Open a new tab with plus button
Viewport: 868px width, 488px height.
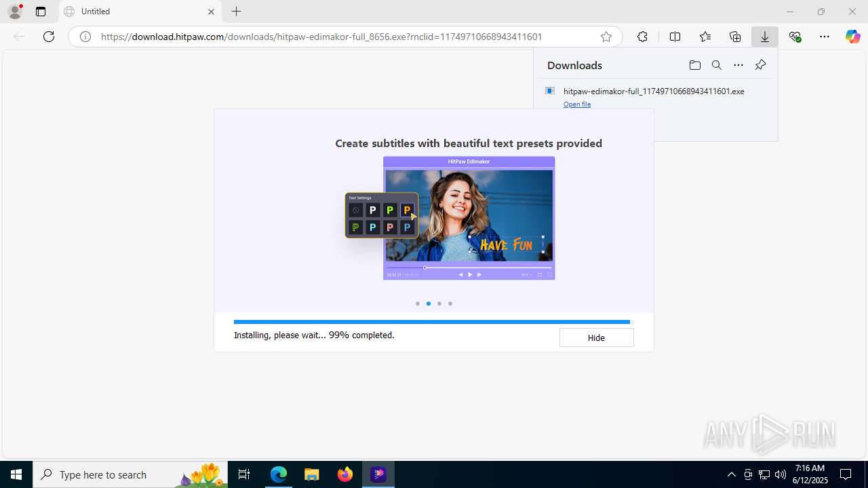tap(236, 12)
